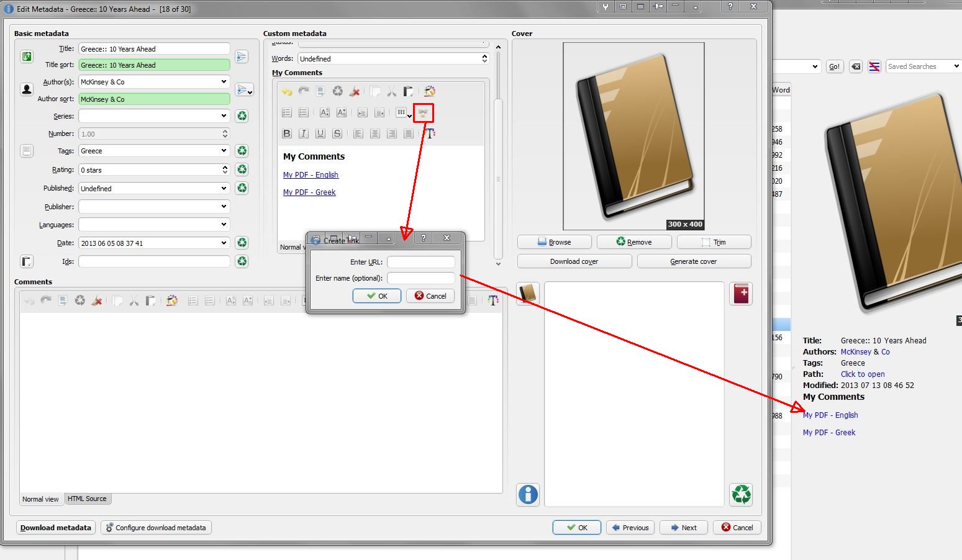Swap the author and title fields
Image resolution: width=962 pixels, height=560 pixels.
click(x=27, y=56)
